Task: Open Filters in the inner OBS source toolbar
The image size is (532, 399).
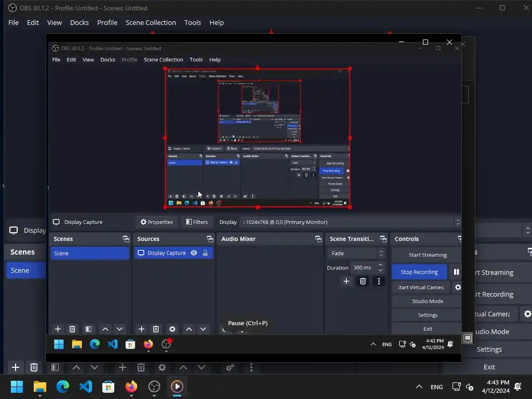Action: (197, 222)
